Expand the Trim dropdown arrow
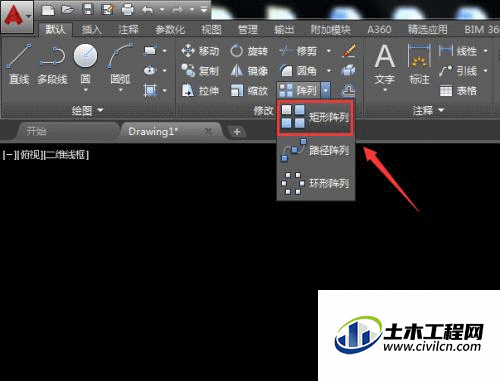Viewport: 500px width, 381px height. tap(329, 51)
